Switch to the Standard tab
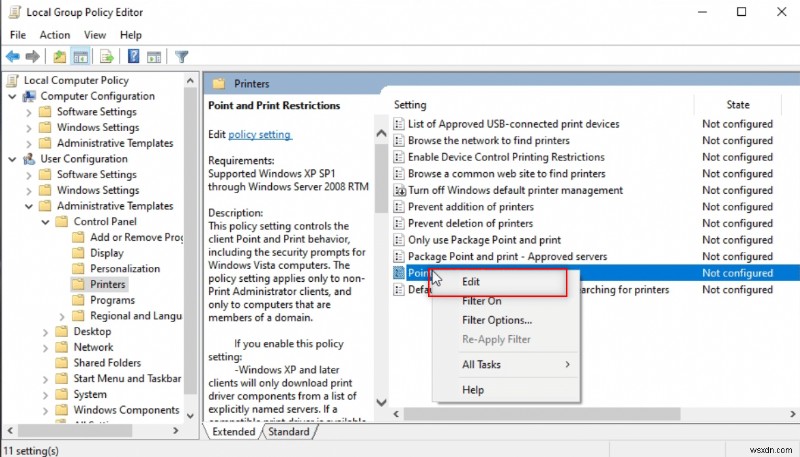 pos(289,431)
